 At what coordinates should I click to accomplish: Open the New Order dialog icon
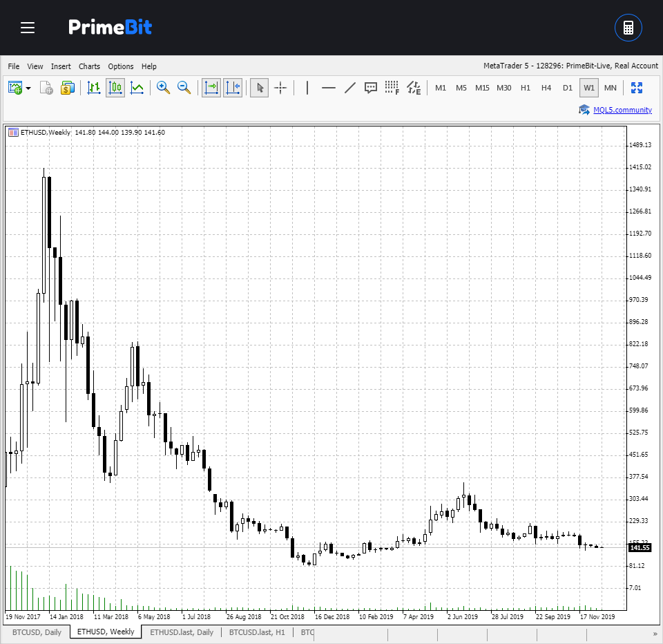coord(68,88)
